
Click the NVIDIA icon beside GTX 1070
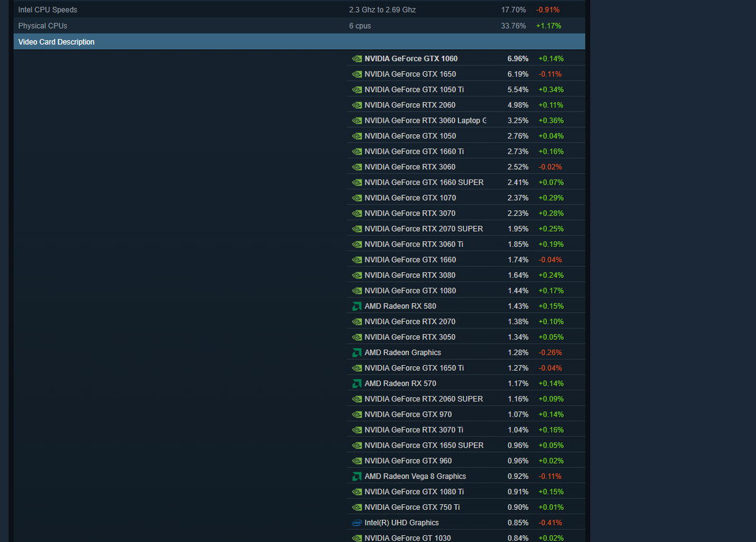[357, 198]
